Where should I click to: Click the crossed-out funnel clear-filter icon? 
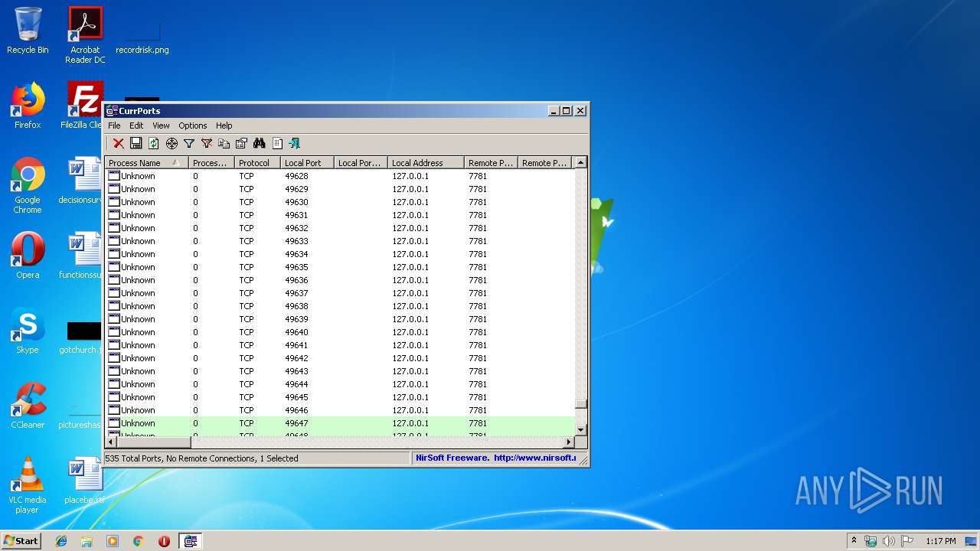[207, 143]
